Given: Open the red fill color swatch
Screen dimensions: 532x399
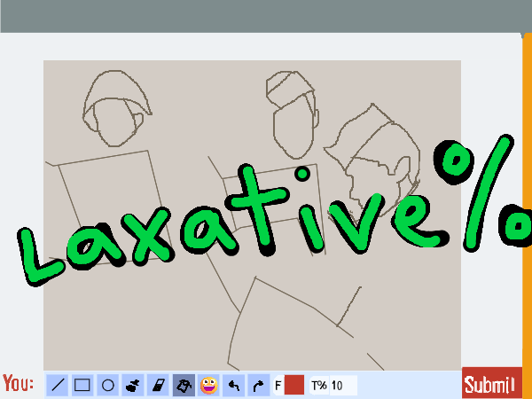Looking at the screenshot, I should pyautogui.click(x=294, y=385).
